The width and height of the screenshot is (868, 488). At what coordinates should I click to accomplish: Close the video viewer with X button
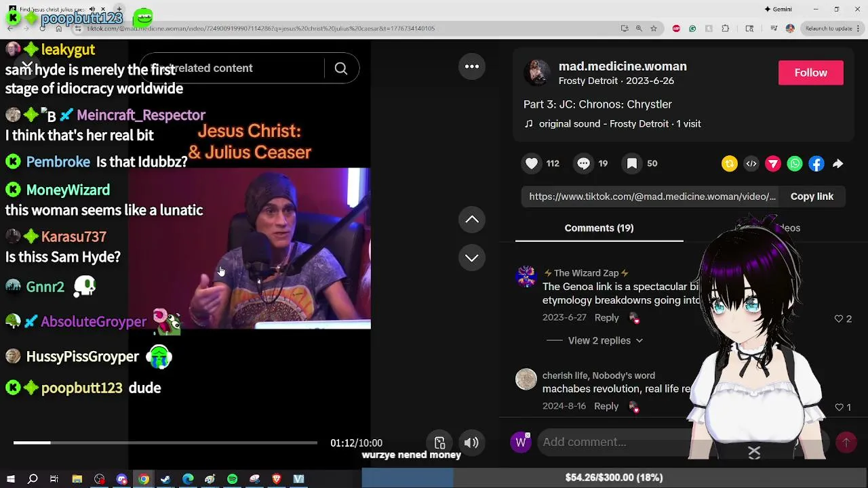click(26, 66)
